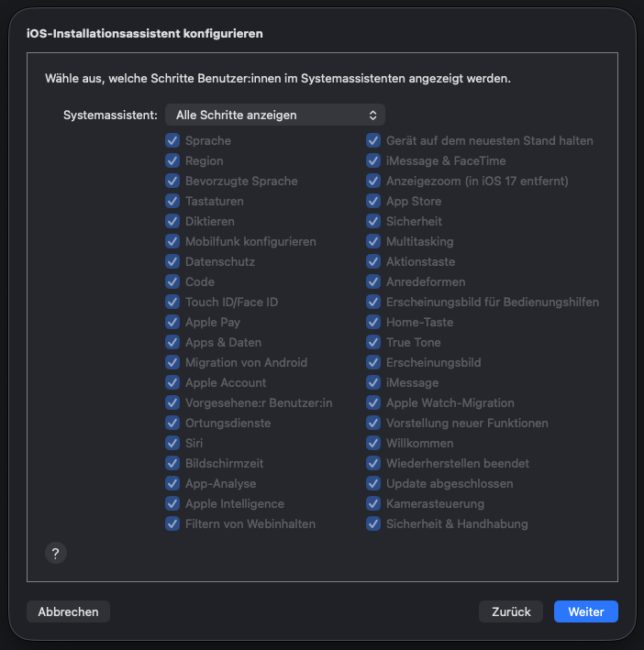Image resolution: width=644 pixels, height=650 pixels.
Task: Toggle Touch ID/Face ID checkbox
Action: coord(172,302)
